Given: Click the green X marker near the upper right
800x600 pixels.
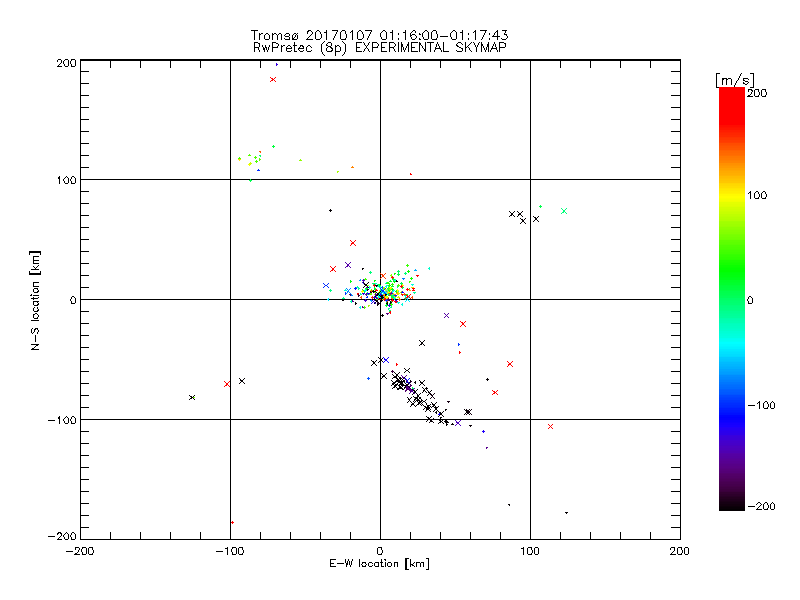Looking at the screenshot, I should tap(564, 211).
